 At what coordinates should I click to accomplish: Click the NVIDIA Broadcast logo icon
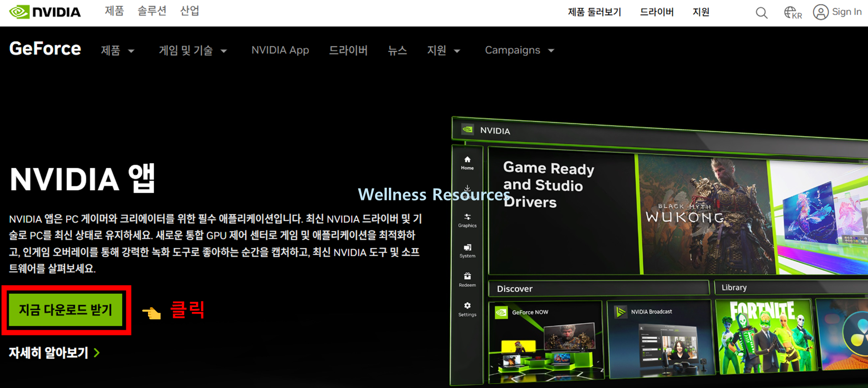(x=621, y=312)
